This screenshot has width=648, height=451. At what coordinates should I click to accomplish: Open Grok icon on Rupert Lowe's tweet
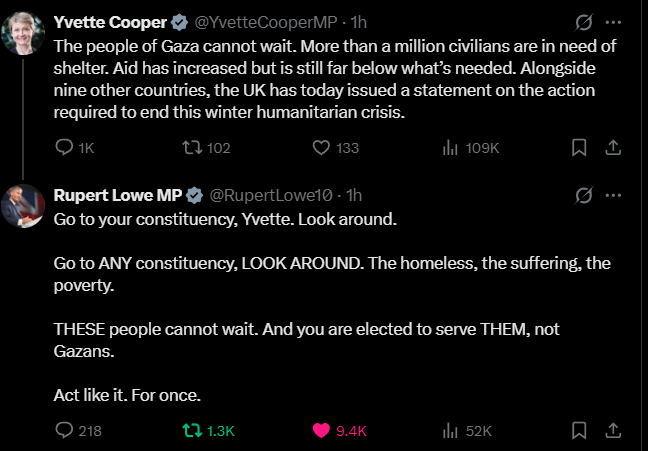point(587,194)
